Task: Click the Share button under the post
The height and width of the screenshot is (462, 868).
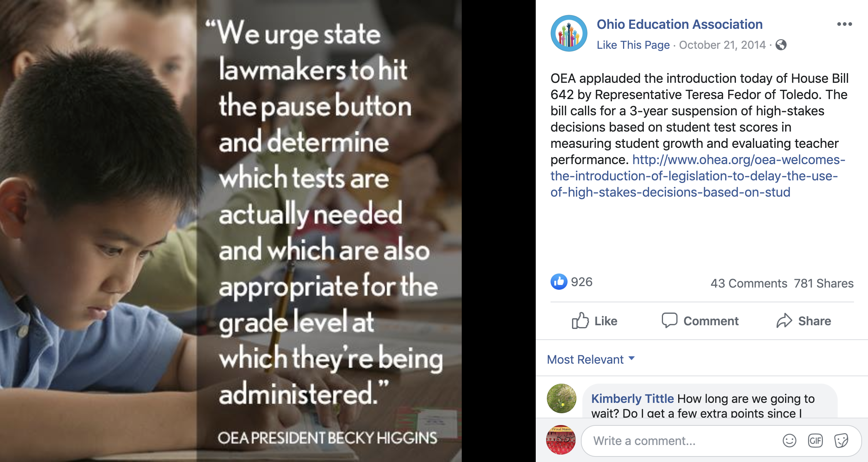Action: coord(804,321)
